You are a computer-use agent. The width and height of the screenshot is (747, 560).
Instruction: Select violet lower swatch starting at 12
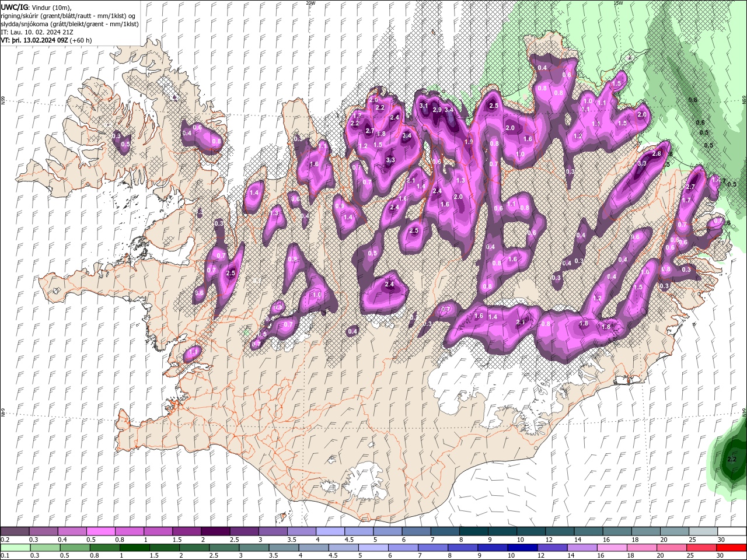tap(551, 548)
